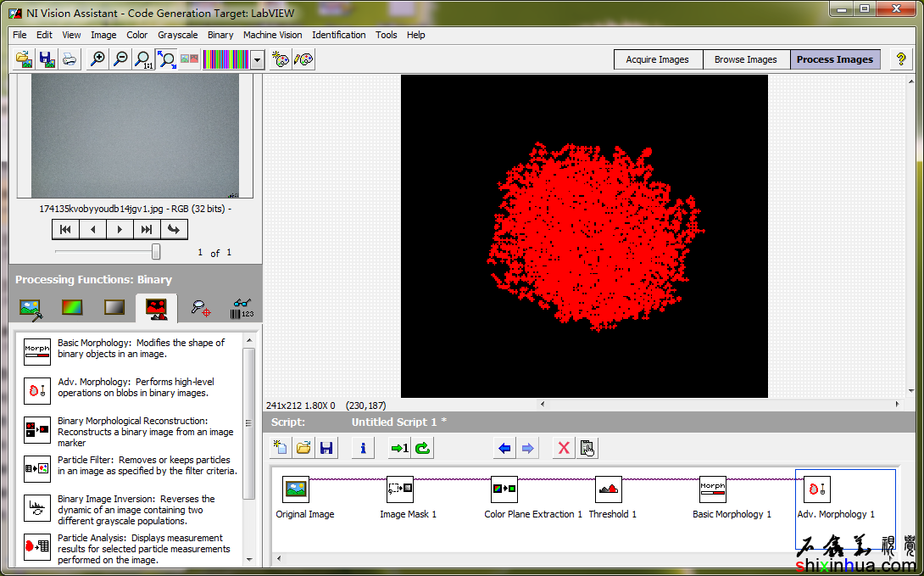The height and width of the screenshot is (576, 924).
Task: Delete selected step with red X icon
Action: click(x=563, y=448)
